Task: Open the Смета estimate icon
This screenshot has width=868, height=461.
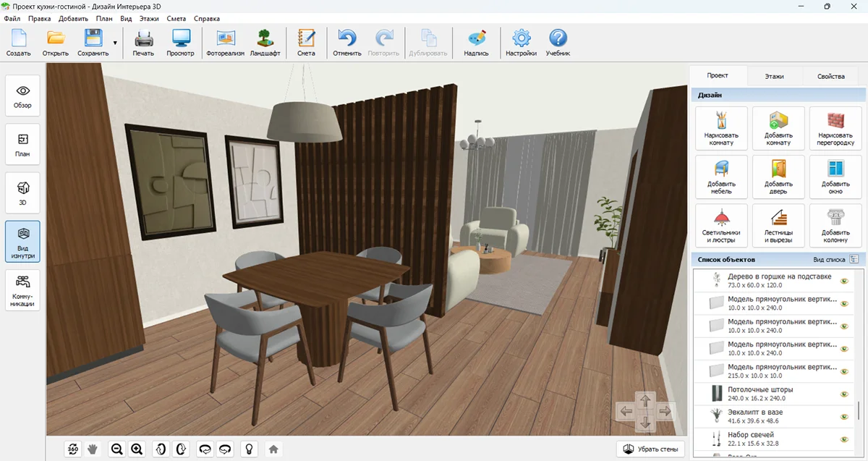Action: click(x=306, y=43)
